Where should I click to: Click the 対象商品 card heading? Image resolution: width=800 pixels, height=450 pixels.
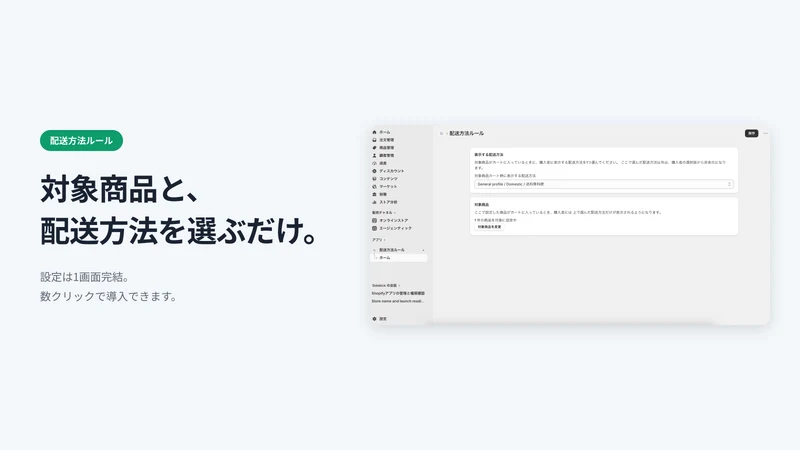pyautogui.click(x=482, y=205)
